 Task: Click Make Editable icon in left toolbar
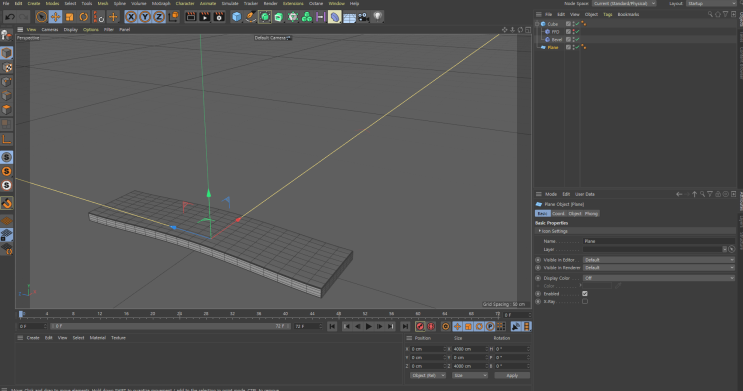click(x=7, y=35)
